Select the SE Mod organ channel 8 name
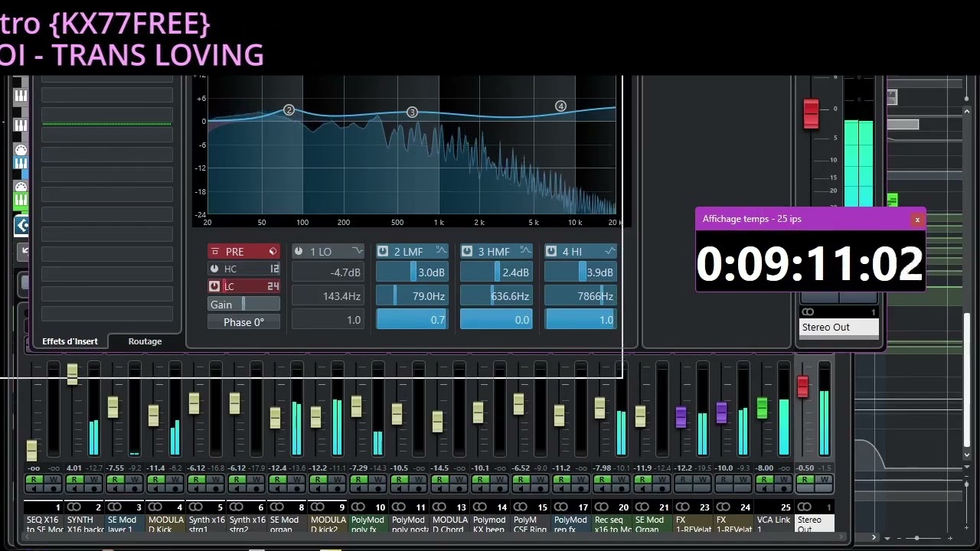The width and height of the screenshot is (980, 551). pyautogui.click(x=287, y=524)
